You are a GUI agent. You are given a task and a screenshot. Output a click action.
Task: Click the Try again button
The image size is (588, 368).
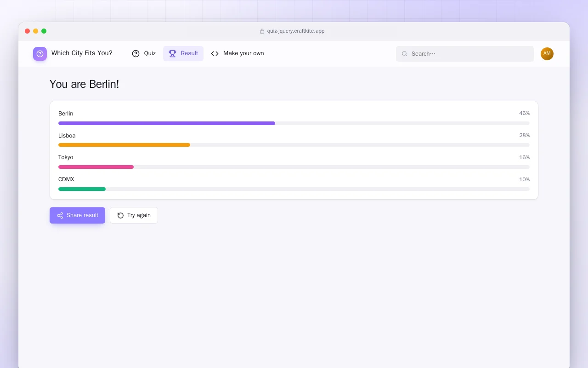[x=134, y=215]
